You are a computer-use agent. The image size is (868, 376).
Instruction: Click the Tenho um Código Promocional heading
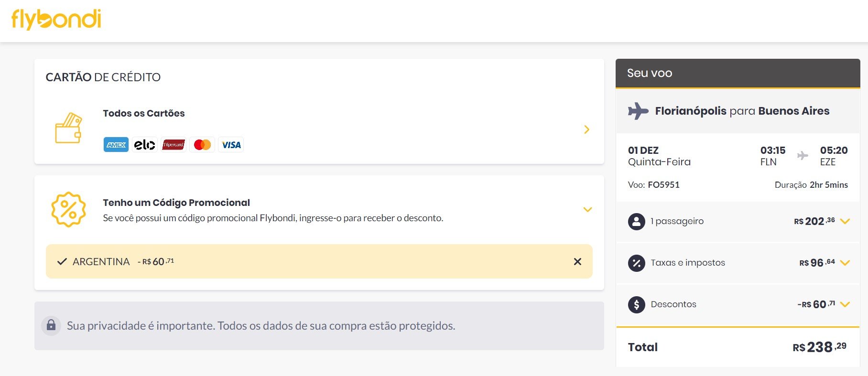click(176, 203)
